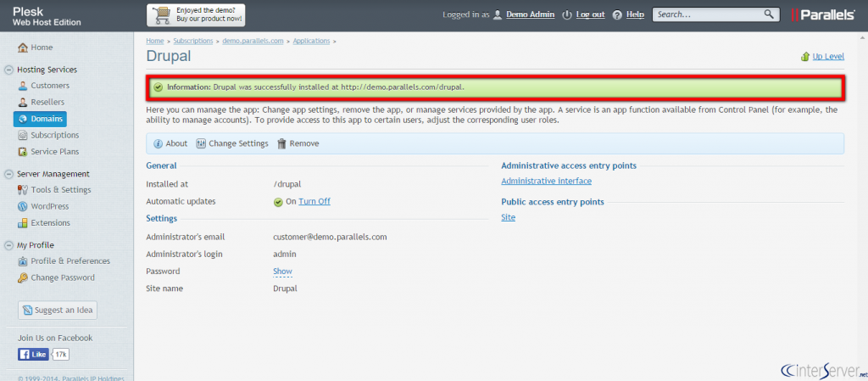This screenshot has height=381, width=868.
Task: Click the Change Password key icon
Action: pyautogui.click(x=23, y=278)
